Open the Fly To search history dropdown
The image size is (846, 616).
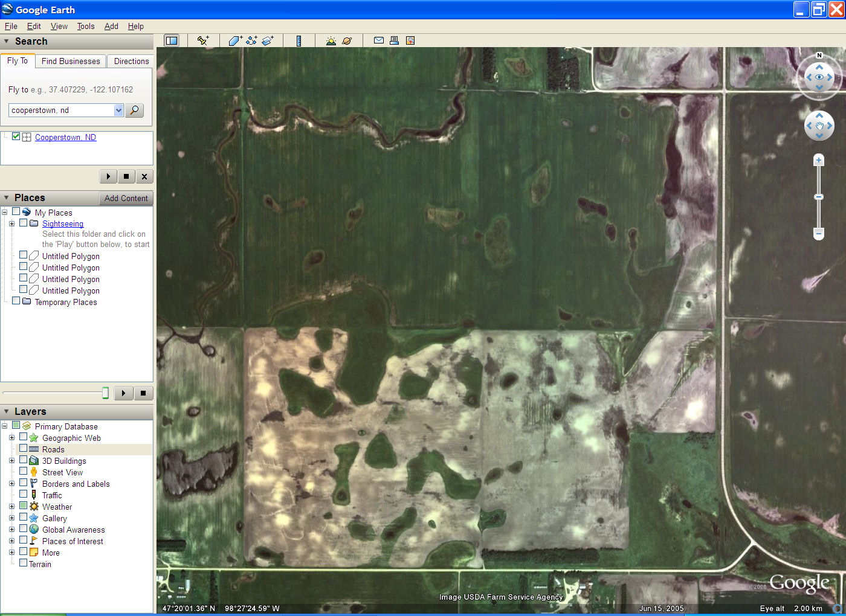[118, 111]
